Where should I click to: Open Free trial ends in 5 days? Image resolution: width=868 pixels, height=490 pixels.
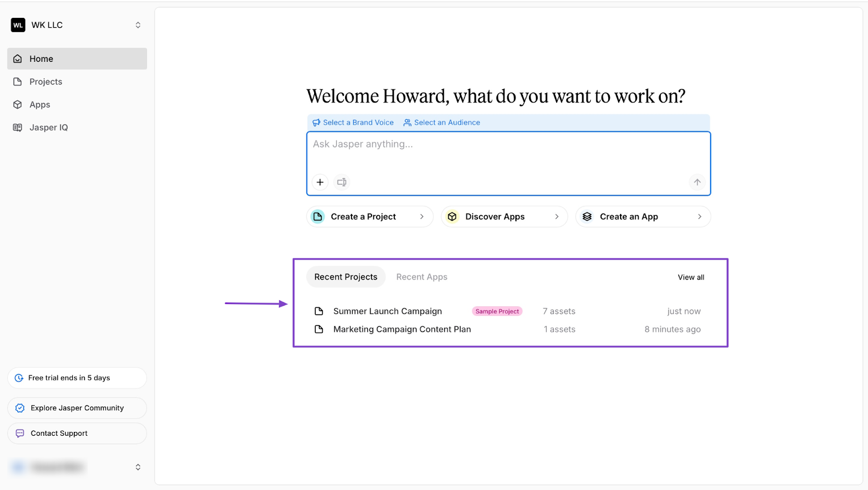click(x=77, y=378)
